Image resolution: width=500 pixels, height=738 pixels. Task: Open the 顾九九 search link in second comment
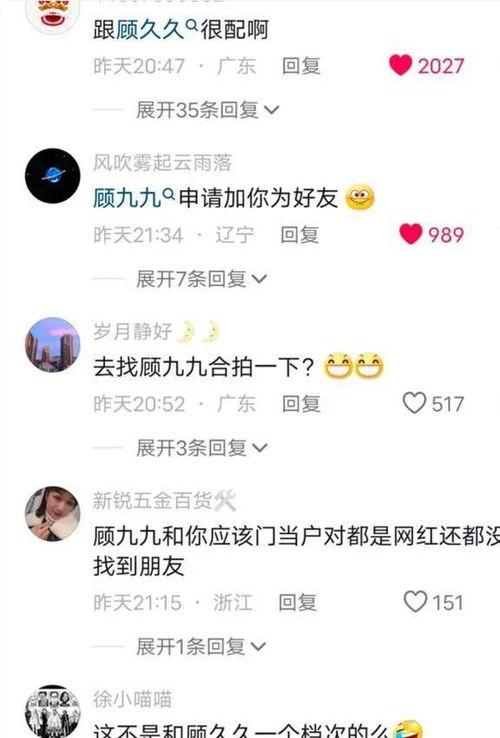[x=133, y=198]
